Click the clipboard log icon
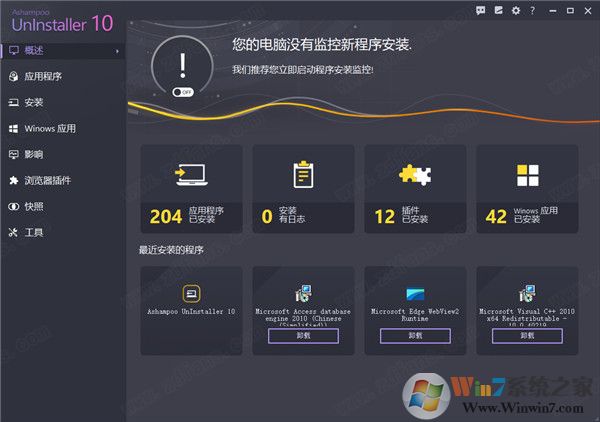The image size is (600, 422). (x=303, y=174)
